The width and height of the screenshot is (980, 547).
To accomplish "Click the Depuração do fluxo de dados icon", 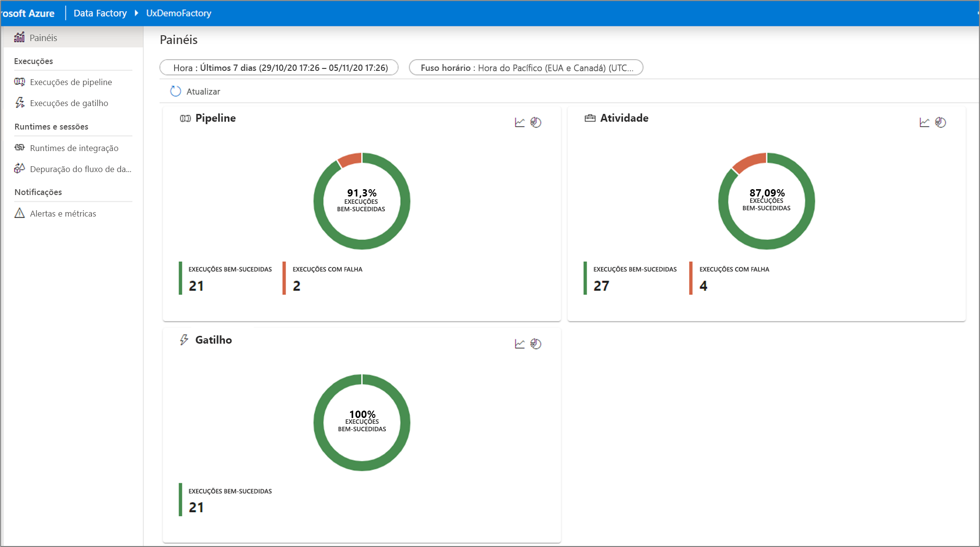I will point(20,169).
